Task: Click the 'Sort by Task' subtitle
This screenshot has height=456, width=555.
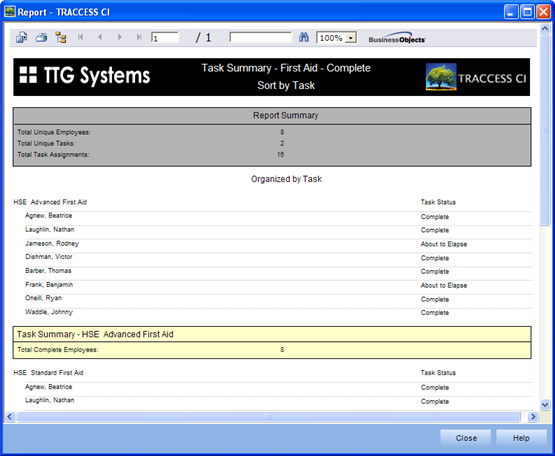Action: point(286,85)
